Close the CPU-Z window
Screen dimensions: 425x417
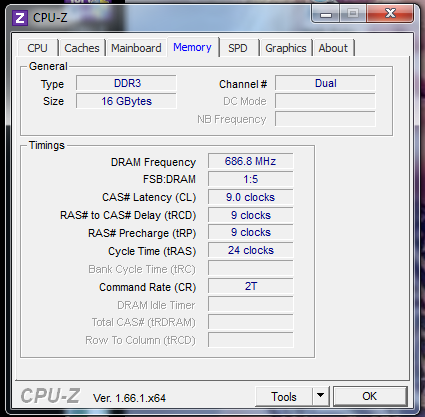tap(390, 14)
